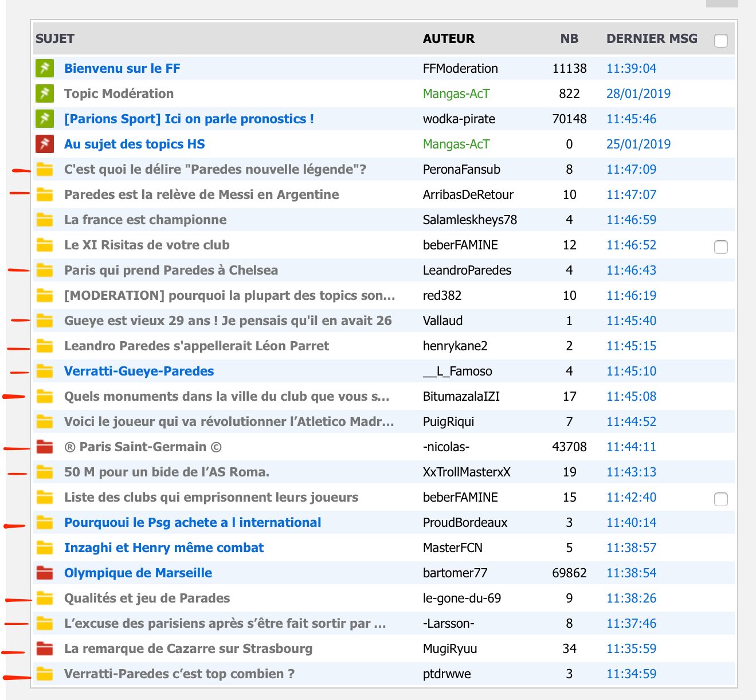Tick the checkbox on Le XI Risitas row
The image size is (756, 700).
tap(721, 247)
